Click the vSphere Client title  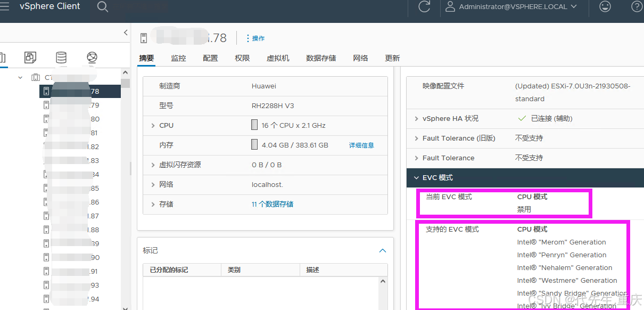coord(50,6)
